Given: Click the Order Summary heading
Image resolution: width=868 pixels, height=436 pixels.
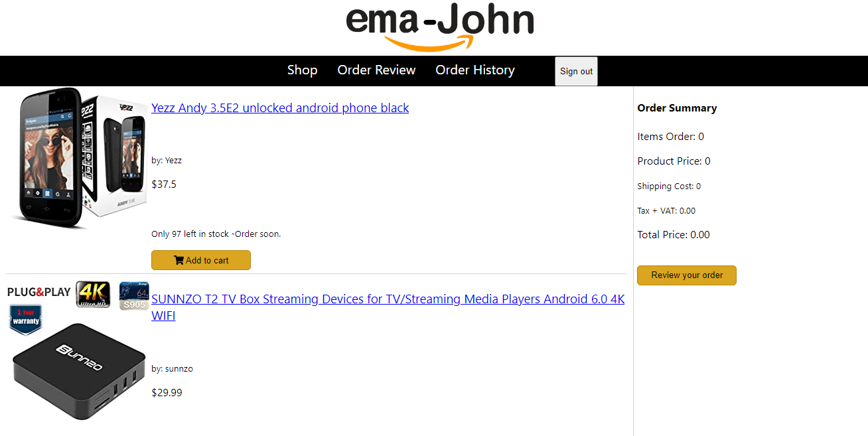Looking at the screenshot, I should pos(677,108).
